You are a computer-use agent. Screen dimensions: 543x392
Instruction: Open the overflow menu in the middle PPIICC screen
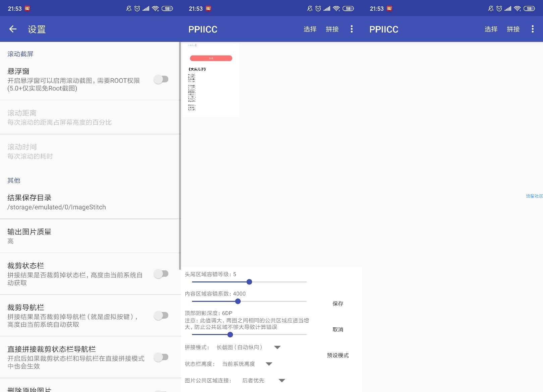coord(352,29)
